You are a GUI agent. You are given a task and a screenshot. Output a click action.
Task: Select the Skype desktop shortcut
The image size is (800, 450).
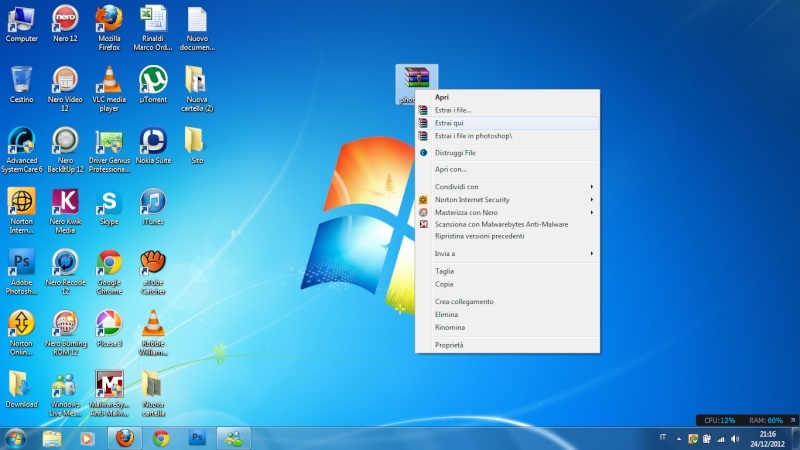click(109, 207)
